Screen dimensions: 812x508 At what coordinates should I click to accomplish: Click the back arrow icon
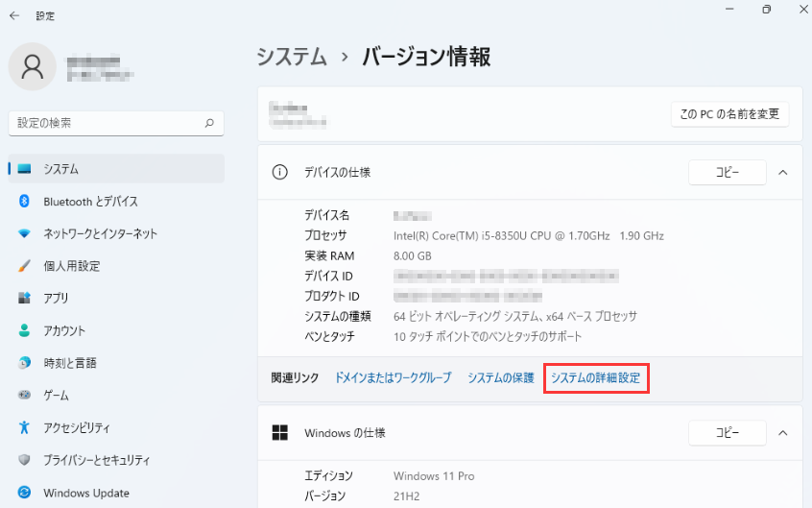click(x=14, y=15)
